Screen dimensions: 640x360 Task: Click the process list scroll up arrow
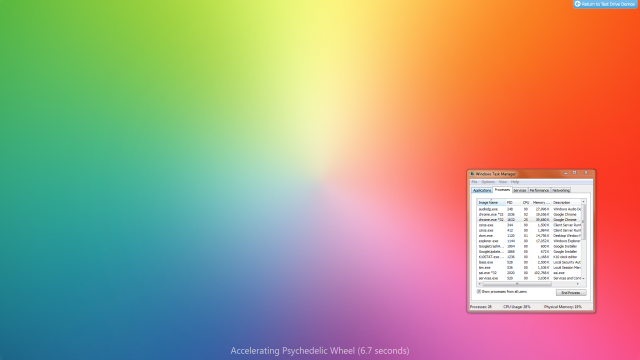[584, 202]
